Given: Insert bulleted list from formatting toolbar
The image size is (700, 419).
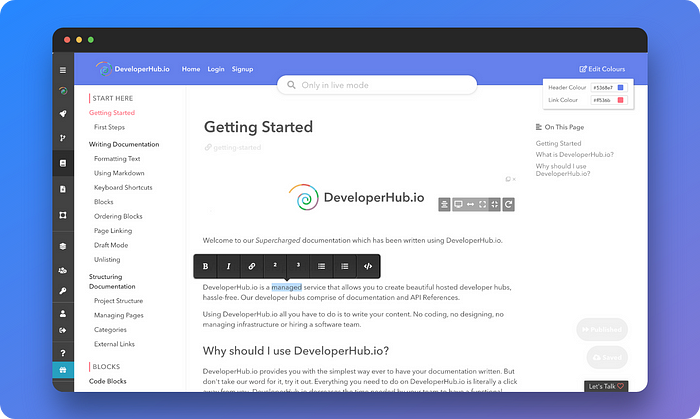Looking at the screenshot, I should pyautogui.click(x=321, y=266).
